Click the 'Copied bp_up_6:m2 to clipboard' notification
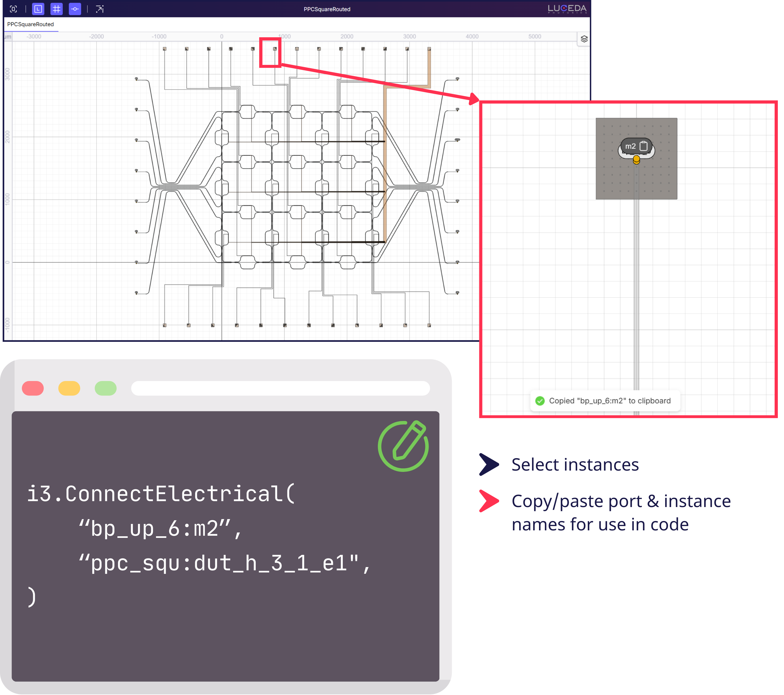The height and width of the screenshot is (695, 784). tap(610, 401)
